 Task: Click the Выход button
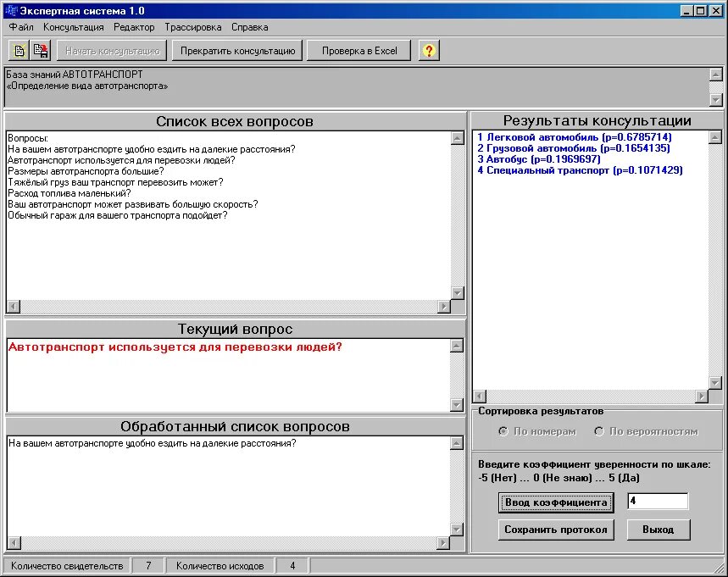pyautogui.click(x=659, y=530)
